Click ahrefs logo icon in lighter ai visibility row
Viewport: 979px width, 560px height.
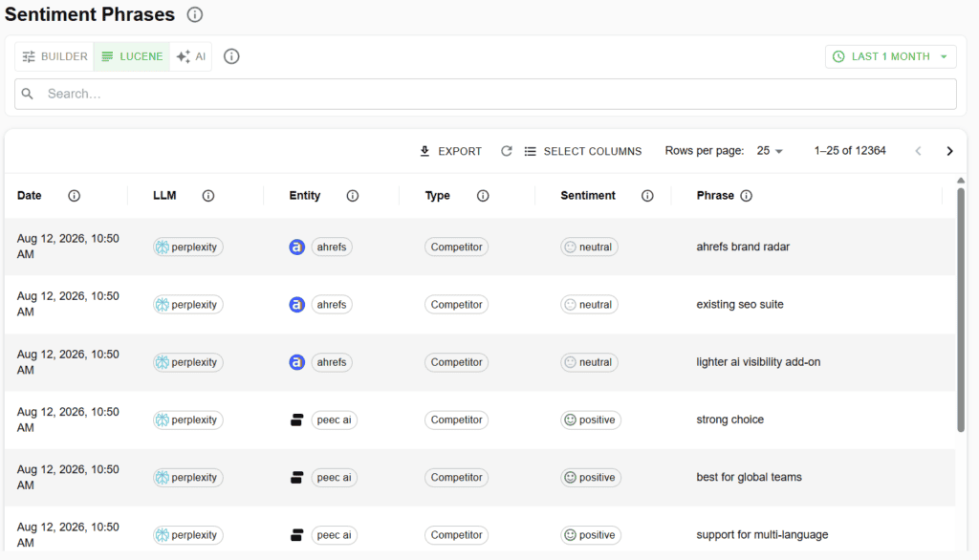pos(296,362)
